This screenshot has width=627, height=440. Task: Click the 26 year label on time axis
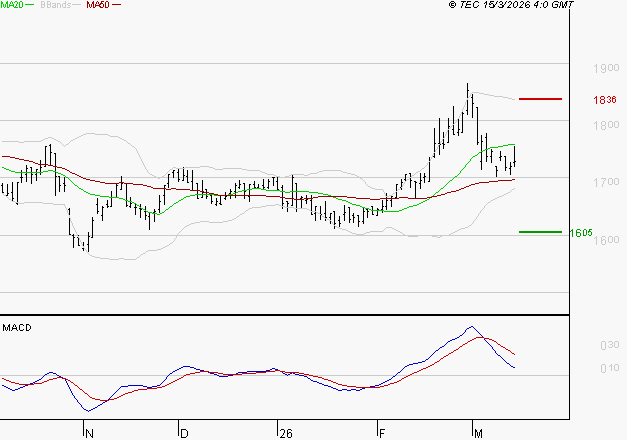(x=286, y=434)
